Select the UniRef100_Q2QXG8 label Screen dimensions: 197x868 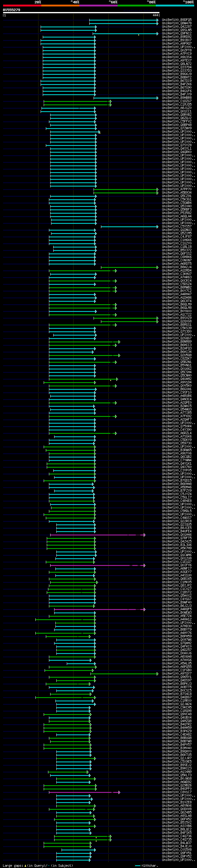[x=177, y=321]
